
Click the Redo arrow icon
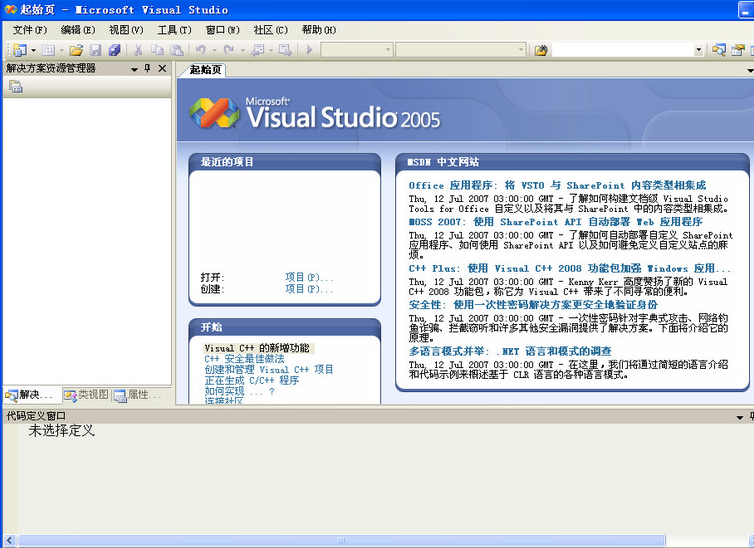coord(229,50)
